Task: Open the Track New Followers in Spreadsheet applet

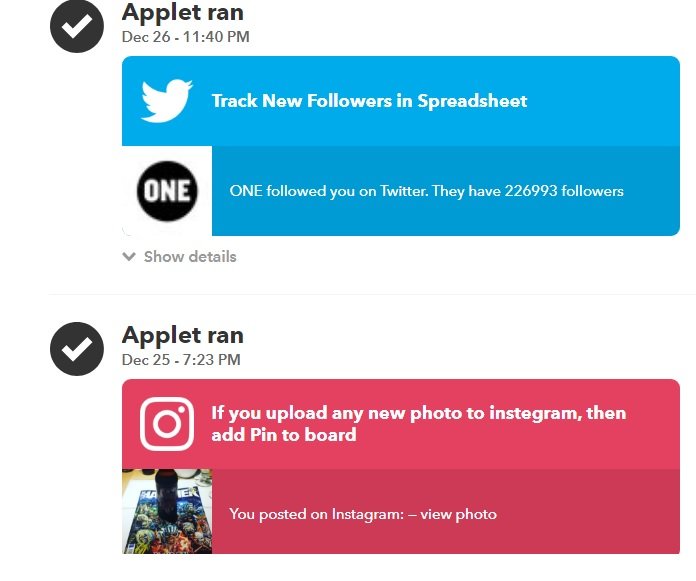Action: 369,101
